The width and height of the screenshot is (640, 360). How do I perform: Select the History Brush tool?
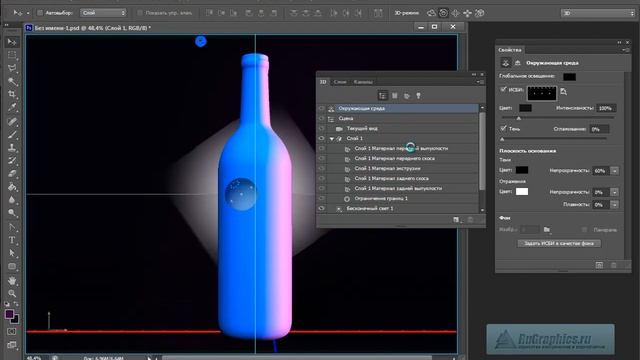(x=12, y=161)
